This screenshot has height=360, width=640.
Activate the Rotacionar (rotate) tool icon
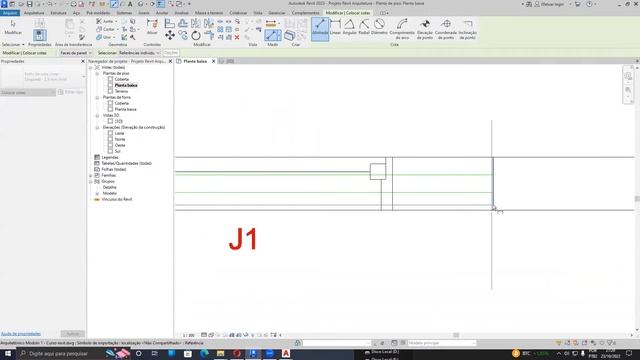click(196, 36)
